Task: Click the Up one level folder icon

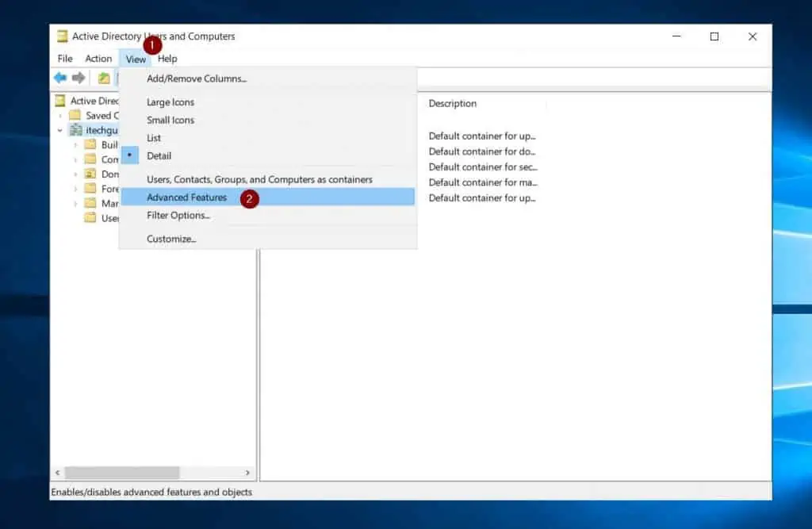Action: pos(104,78)
